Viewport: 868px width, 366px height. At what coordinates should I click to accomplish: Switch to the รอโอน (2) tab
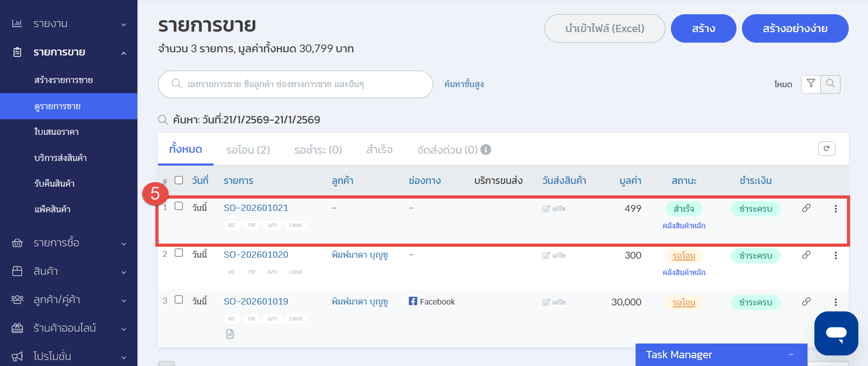point(247,150)
